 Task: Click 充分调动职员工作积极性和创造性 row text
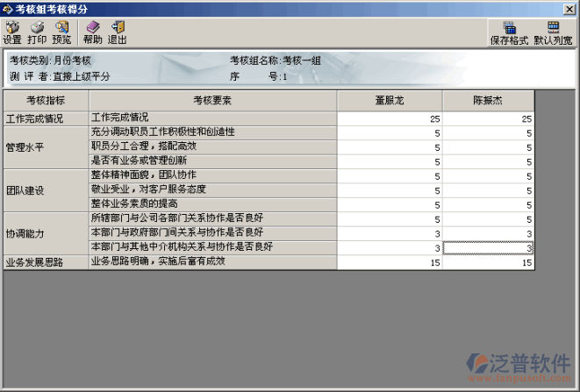click(162, 132)
